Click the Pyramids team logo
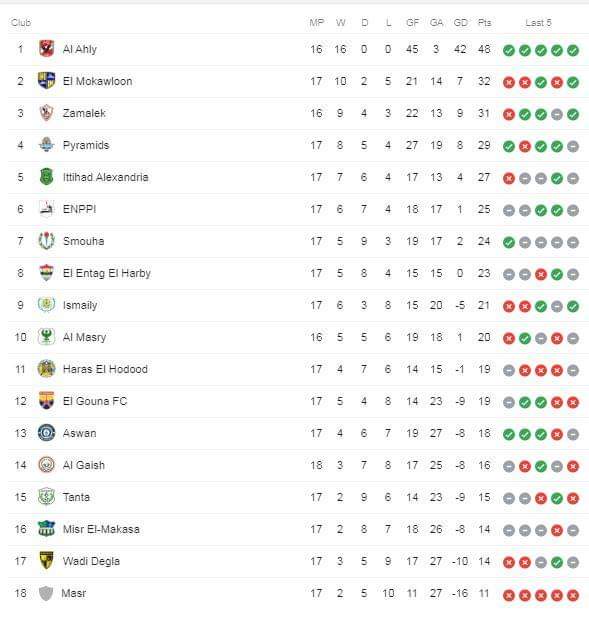 pos(46,145)
